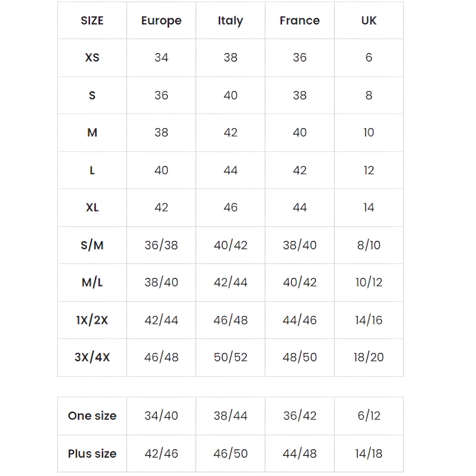Select the Italy column header
The image size is (476, 476).
(230, 21)
